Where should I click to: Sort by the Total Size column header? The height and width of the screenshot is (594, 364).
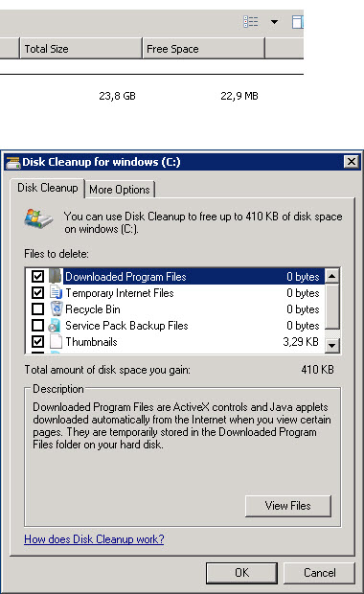point(81,49)
